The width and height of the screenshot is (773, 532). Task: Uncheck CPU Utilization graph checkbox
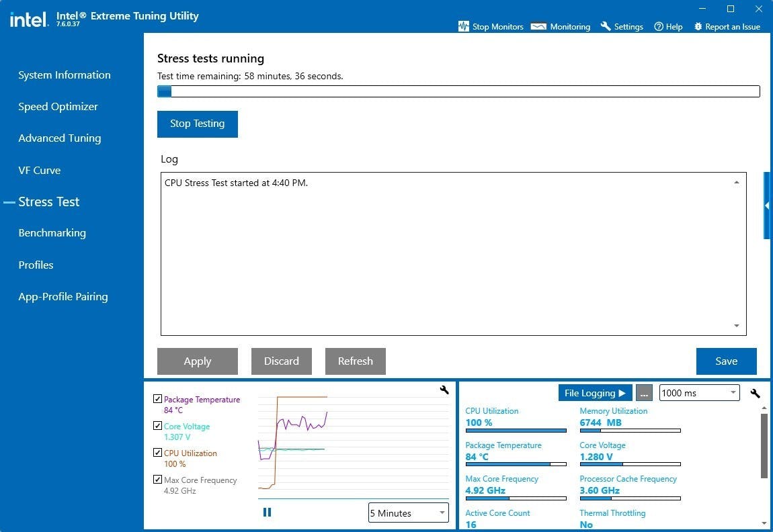coord(157,452)
